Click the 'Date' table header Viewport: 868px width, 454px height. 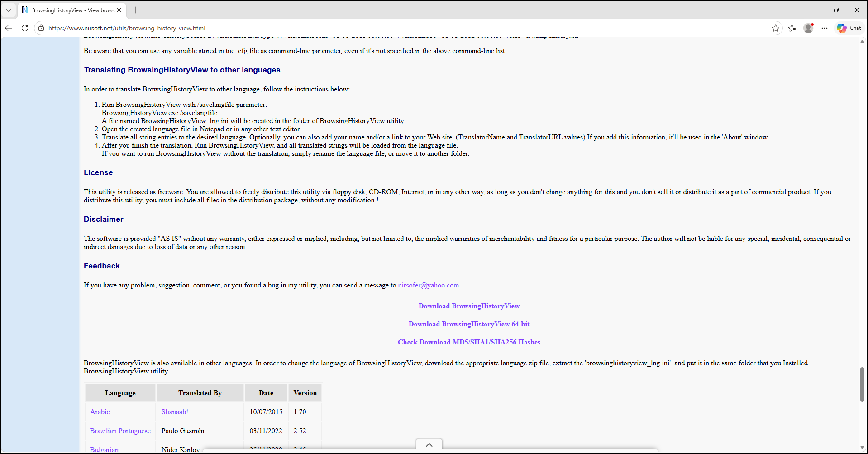pyautogui.click(x=266, y=393)
